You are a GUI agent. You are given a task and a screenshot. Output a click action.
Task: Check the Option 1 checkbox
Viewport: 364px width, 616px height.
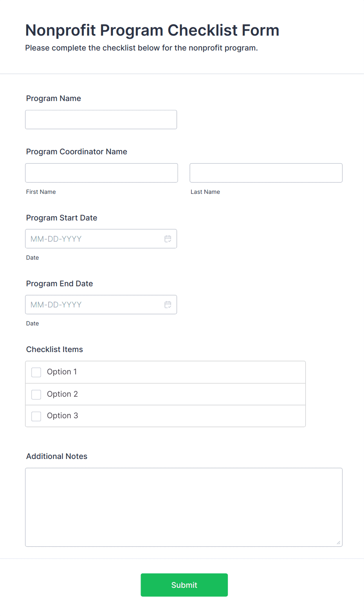36,372
